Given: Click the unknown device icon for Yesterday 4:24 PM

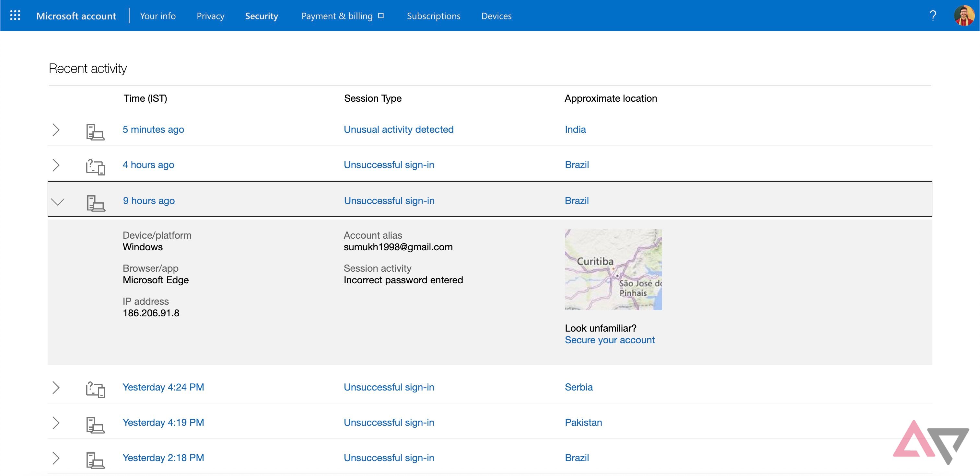Looking at the screenshot, I should click(x=95, y=389).
